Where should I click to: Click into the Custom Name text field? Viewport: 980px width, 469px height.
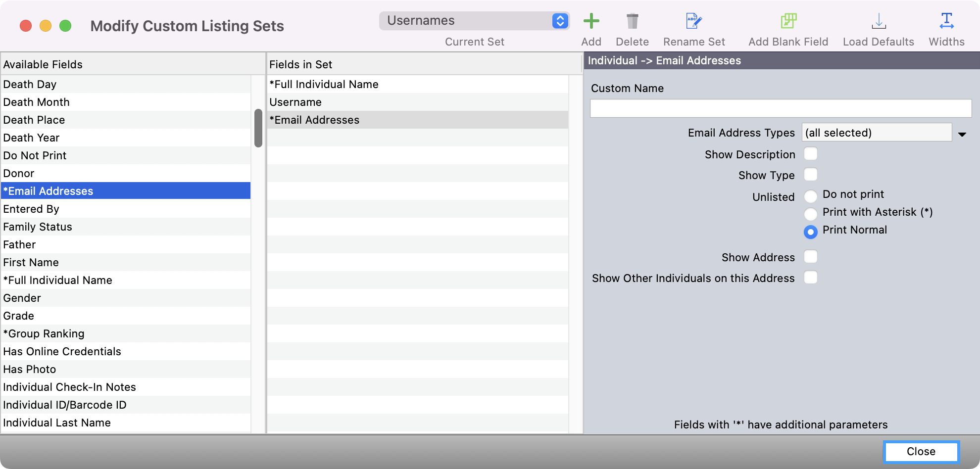[780, 108]
